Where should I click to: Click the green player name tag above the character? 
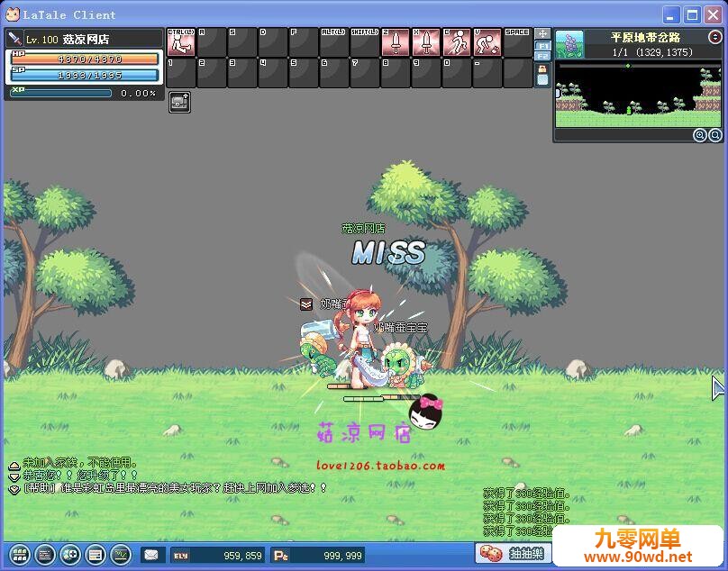click(363, 229)
